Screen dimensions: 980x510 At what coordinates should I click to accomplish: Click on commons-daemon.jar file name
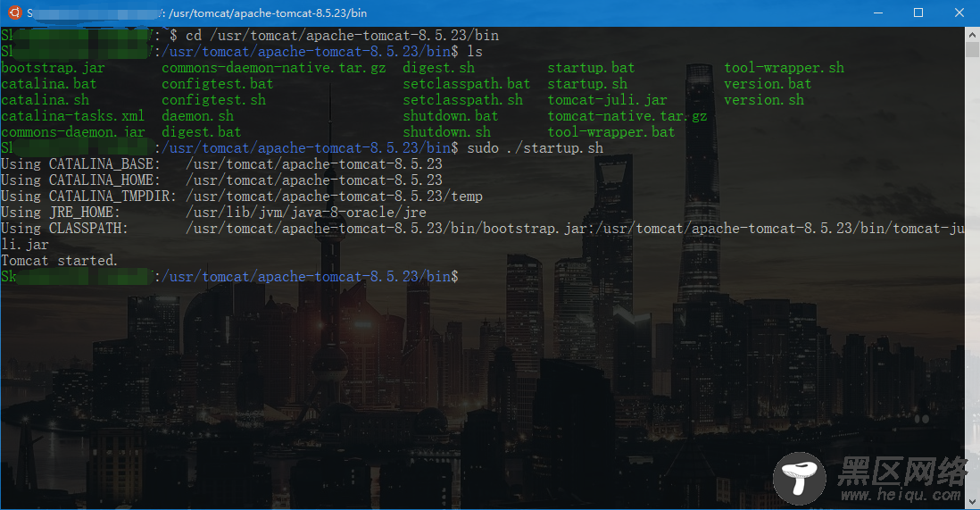[72, 132]
